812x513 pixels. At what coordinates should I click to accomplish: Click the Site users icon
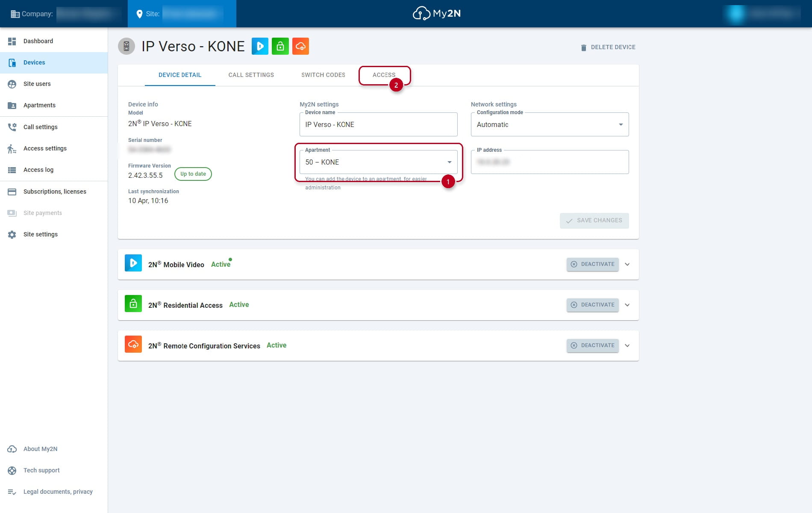tap(12, 84)
